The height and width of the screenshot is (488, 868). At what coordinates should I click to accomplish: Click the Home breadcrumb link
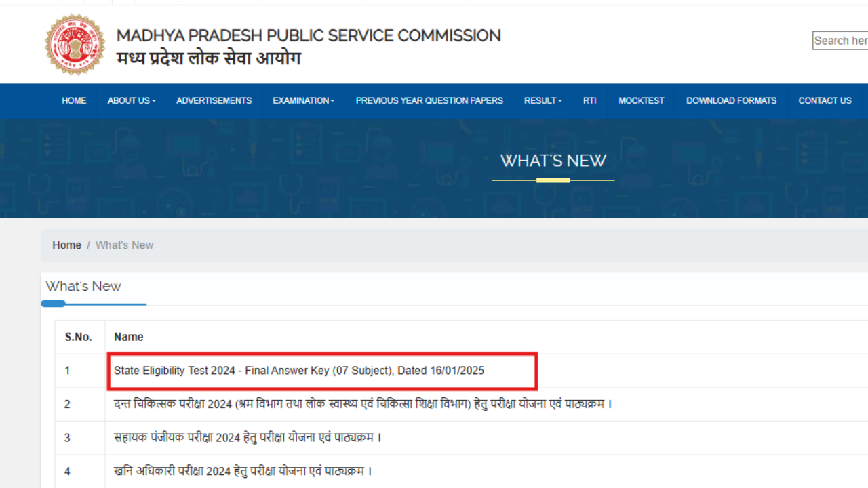[x=66, y=245]
